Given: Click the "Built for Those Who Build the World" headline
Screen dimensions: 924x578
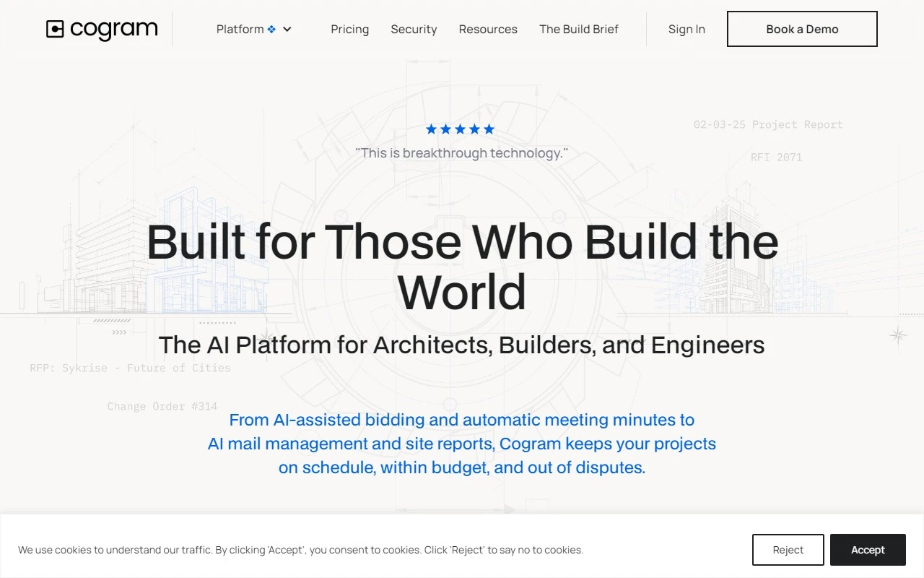Looking at the screenshot, I should 462,267.
